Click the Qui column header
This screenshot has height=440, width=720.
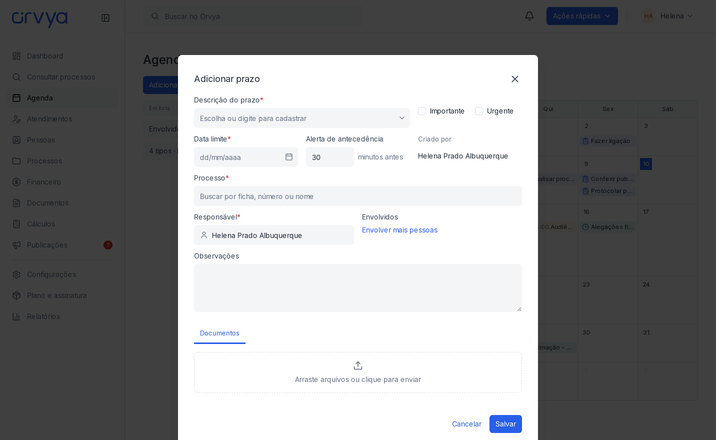click(x=548, y=109)
